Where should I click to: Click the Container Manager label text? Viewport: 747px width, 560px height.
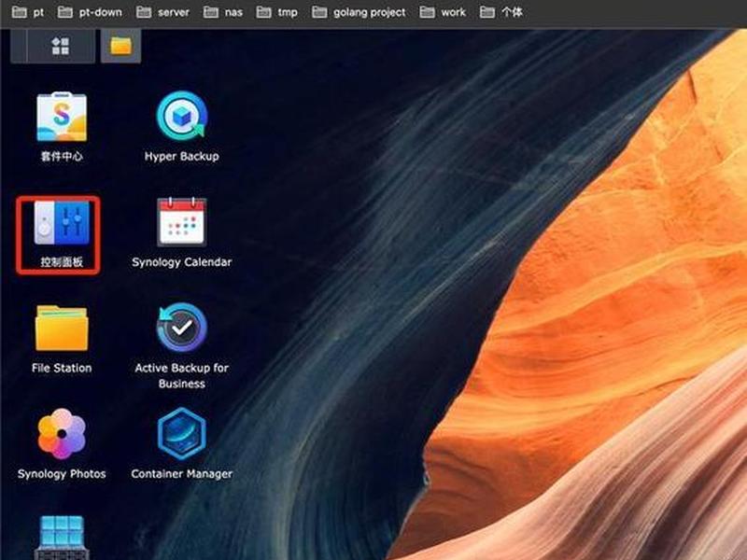[181, 474]
